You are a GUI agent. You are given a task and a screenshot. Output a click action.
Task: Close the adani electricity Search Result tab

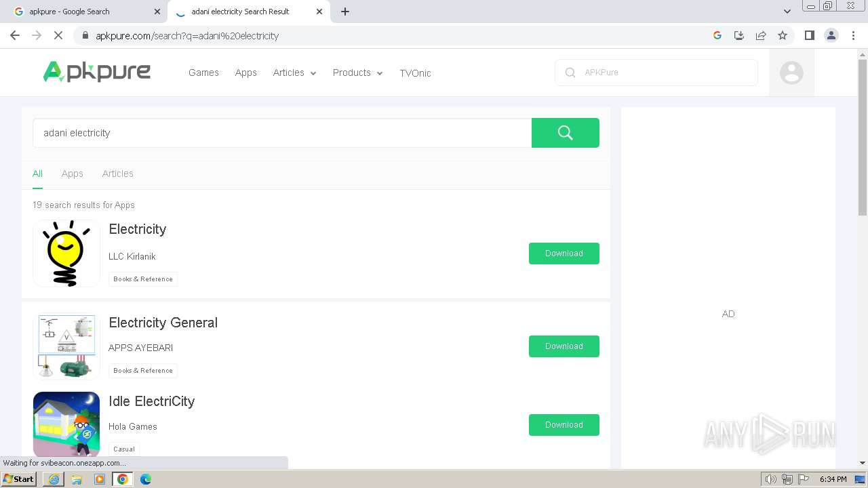click(319, 12)
